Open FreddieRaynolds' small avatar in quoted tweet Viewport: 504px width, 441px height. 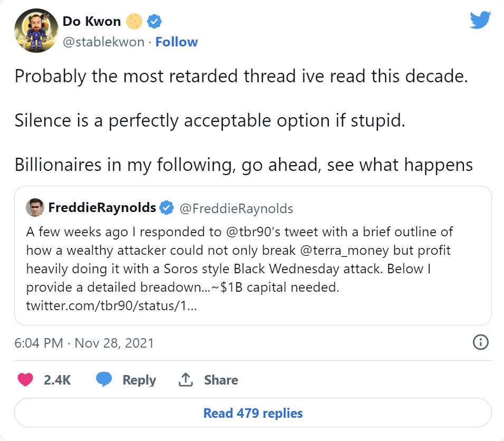pyautogui.click(x=35, y=208)
